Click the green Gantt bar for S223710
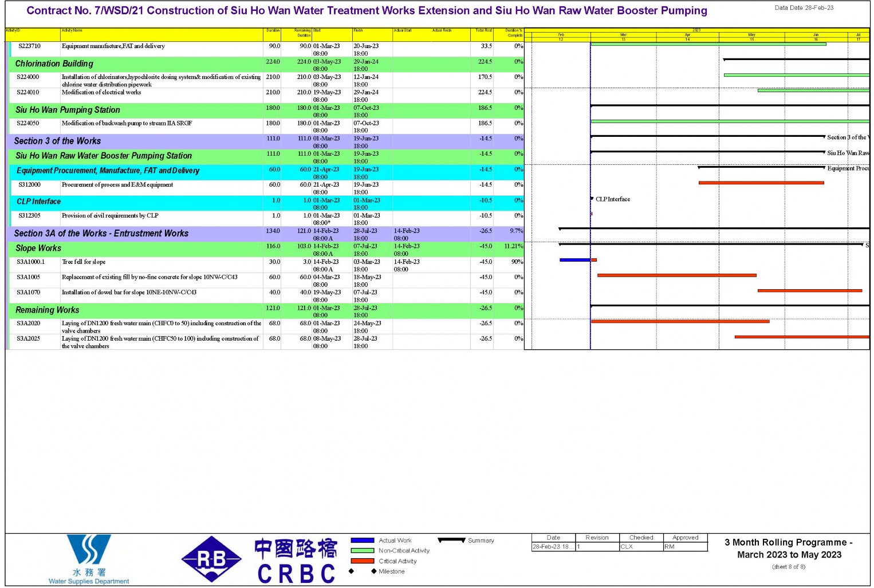The height and width of the screenshot is (588, 874). (708, 44)
